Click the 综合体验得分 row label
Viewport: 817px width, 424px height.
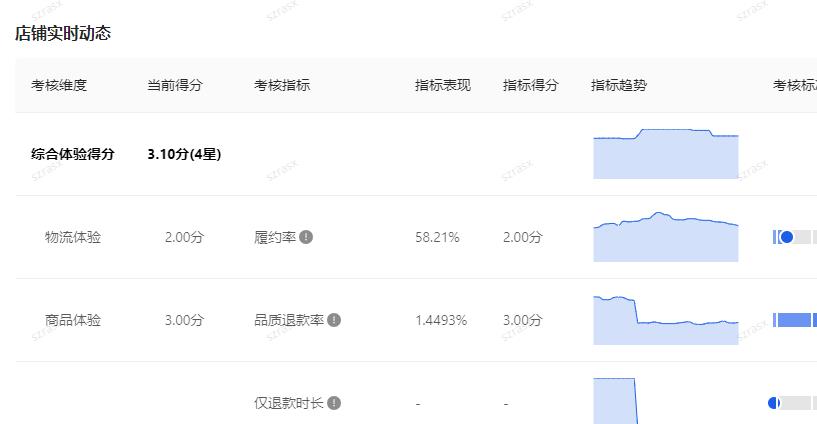[x=73, y=154]
